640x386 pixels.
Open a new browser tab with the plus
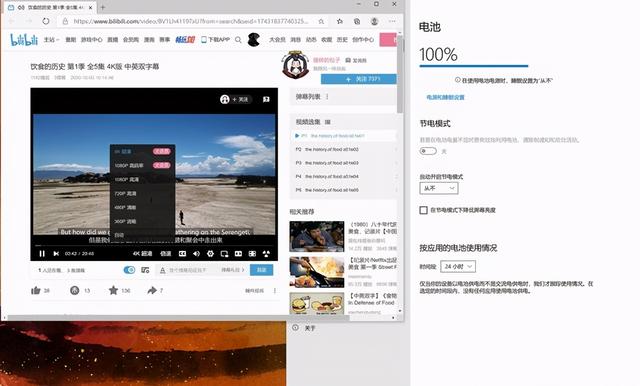pos(102,7)
